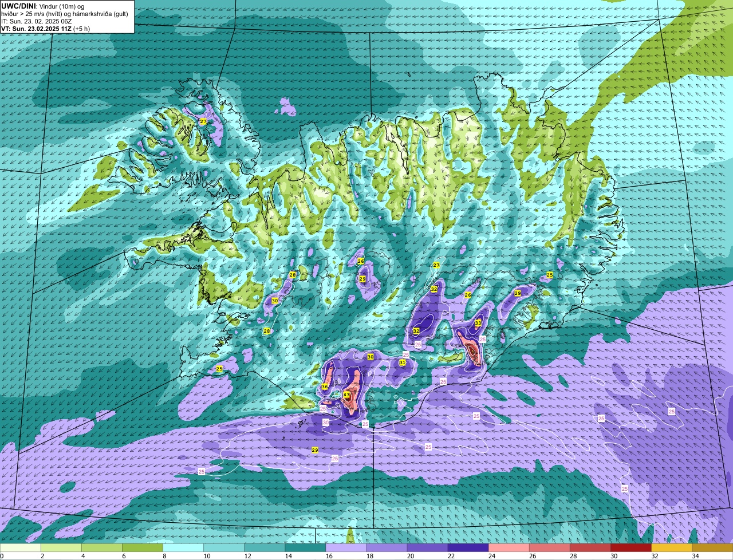Click the 18–20 m/s light purple legend swatch

click(387, 548)
